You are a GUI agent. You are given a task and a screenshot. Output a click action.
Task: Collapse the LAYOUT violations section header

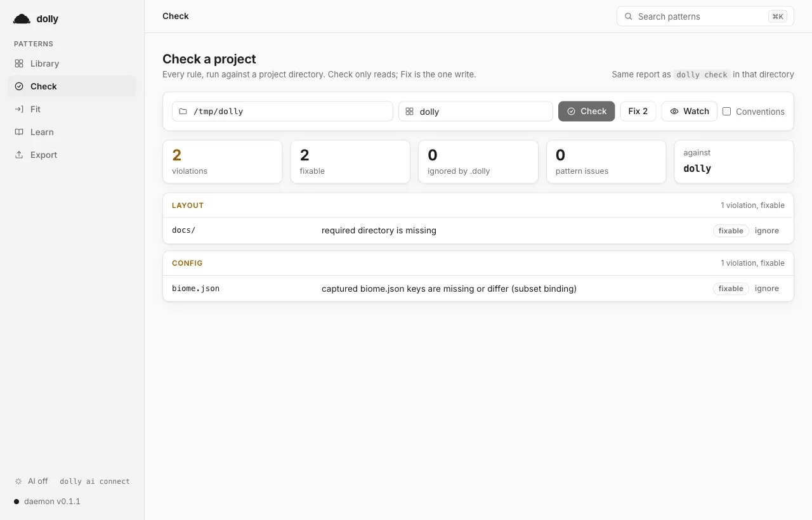pos(478,205)
